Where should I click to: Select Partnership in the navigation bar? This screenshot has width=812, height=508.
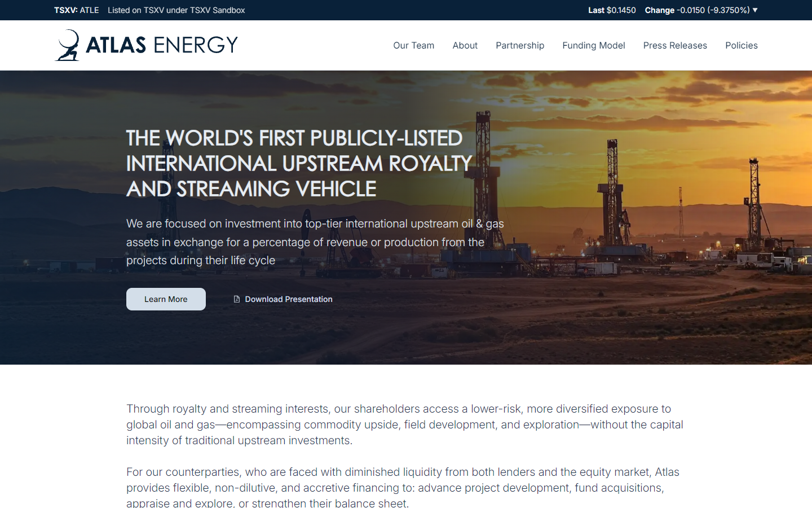pyautogui.click(x=519, y=45)
